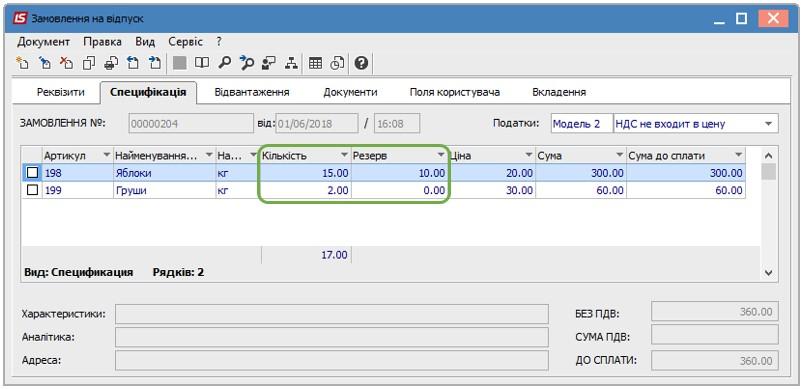Image resolution: width=803 pixels, height=389 pixels.
Task: Click the Адреса field
Action: click(331, 360)
